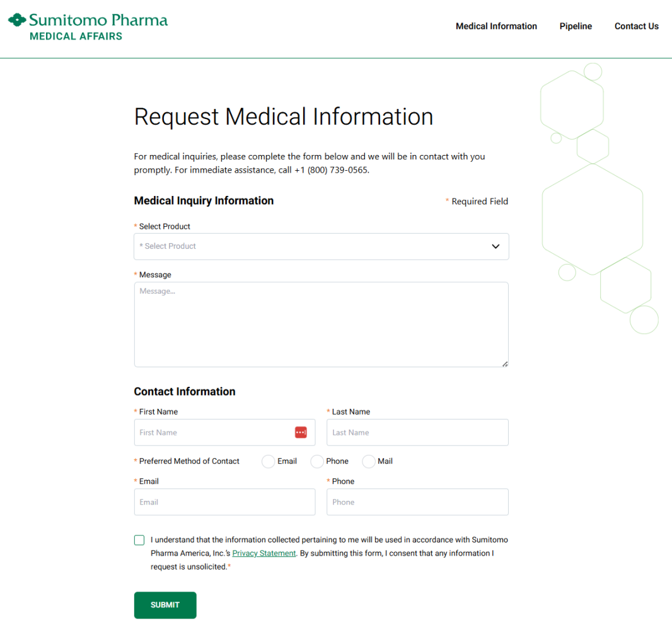Click the Email address input field
Screen dimensions: 672x630
pos(224,502)
